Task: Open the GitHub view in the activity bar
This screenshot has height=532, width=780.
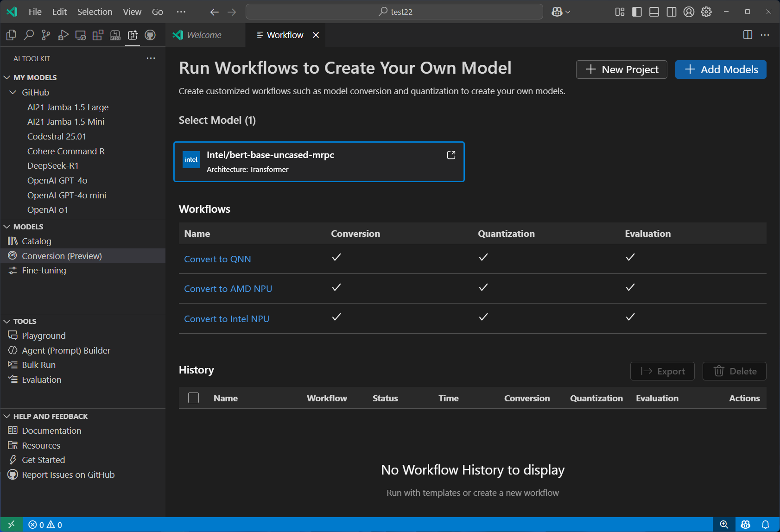Action: point(150,35)
